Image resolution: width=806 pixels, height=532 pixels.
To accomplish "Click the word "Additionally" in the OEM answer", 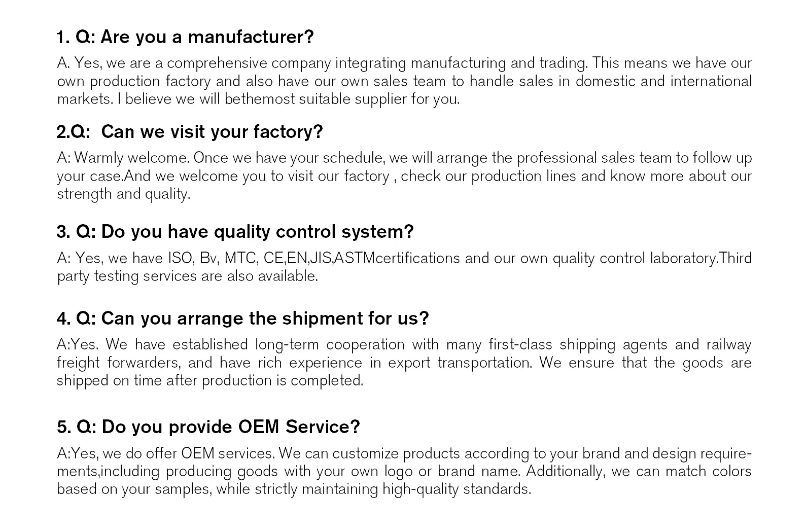I will click(x=565, y=471).
